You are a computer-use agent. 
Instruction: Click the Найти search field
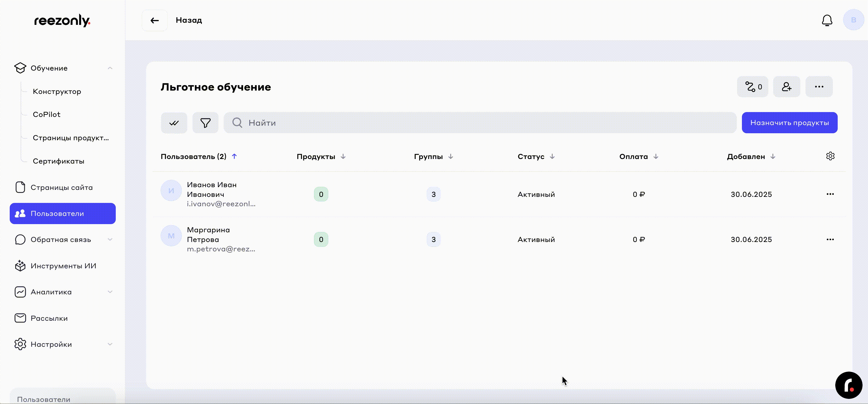[482, 123]
